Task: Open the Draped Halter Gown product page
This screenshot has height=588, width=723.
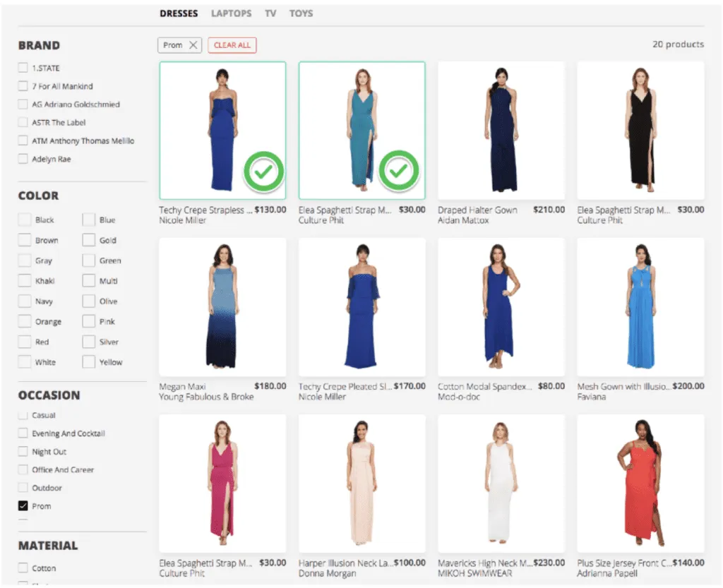Action: [501, 129]
